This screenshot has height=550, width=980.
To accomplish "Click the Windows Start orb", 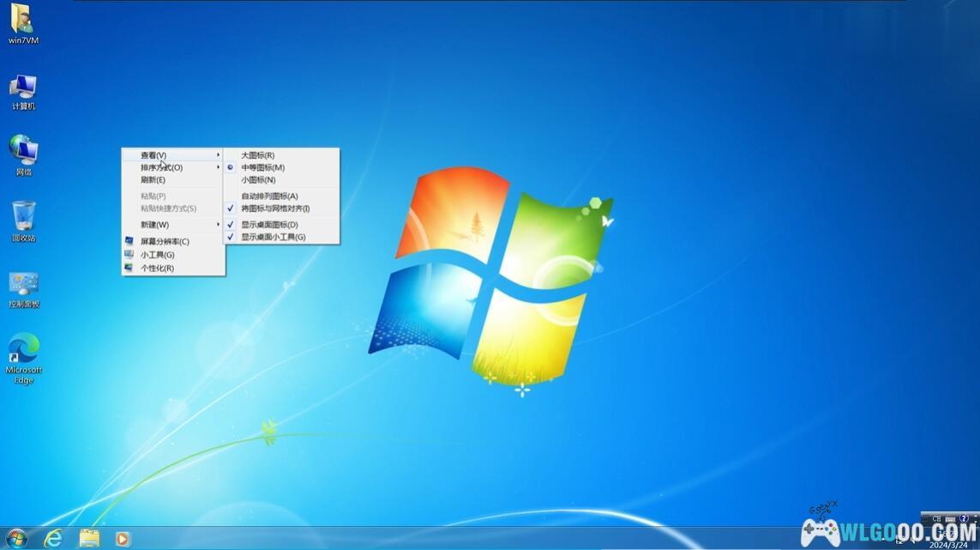I will click(x=16, y=538).
